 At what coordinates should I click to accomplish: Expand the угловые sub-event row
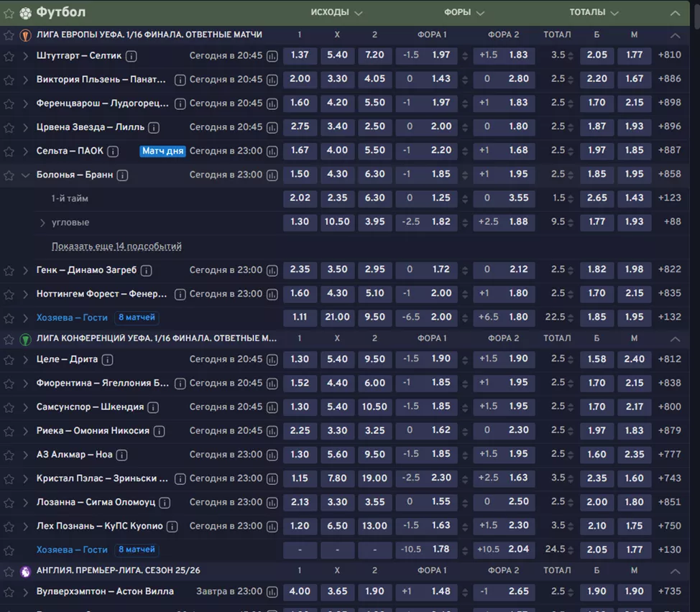click(x=42, y=223)
